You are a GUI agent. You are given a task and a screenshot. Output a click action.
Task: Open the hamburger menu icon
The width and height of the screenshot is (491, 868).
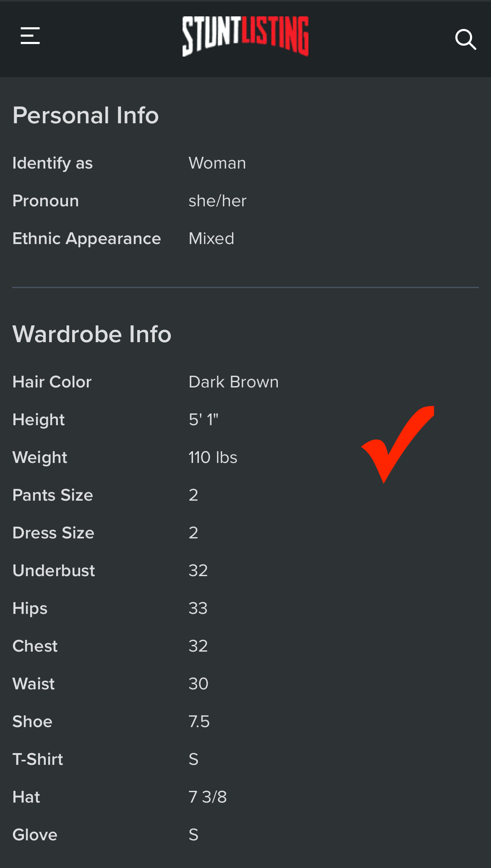(30, 36)
